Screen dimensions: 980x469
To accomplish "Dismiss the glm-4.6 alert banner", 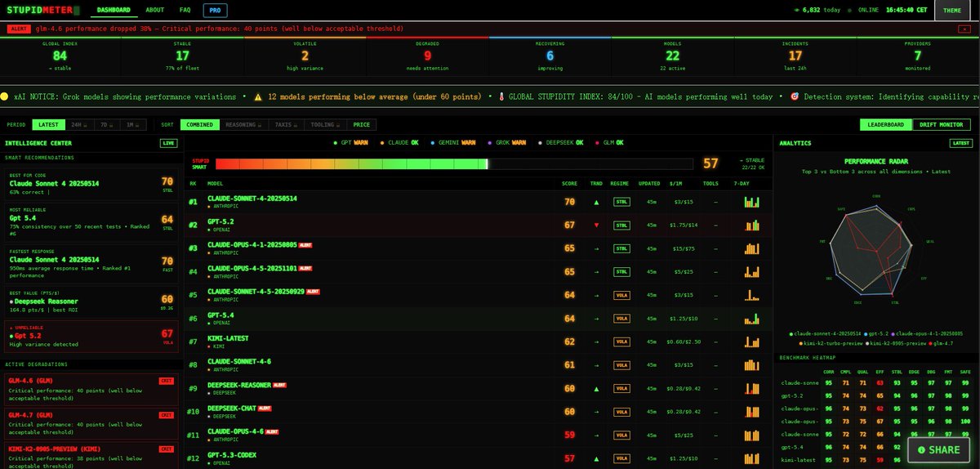I will 966,28.
